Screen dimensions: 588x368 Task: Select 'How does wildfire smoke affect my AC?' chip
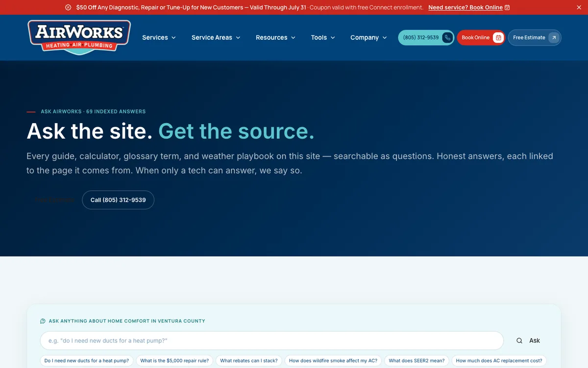[x=333, y=361]
